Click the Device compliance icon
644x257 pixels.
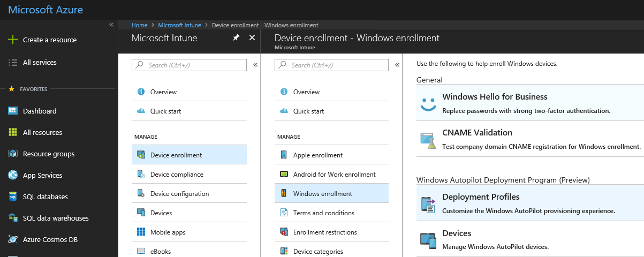(x=141, y=174)
